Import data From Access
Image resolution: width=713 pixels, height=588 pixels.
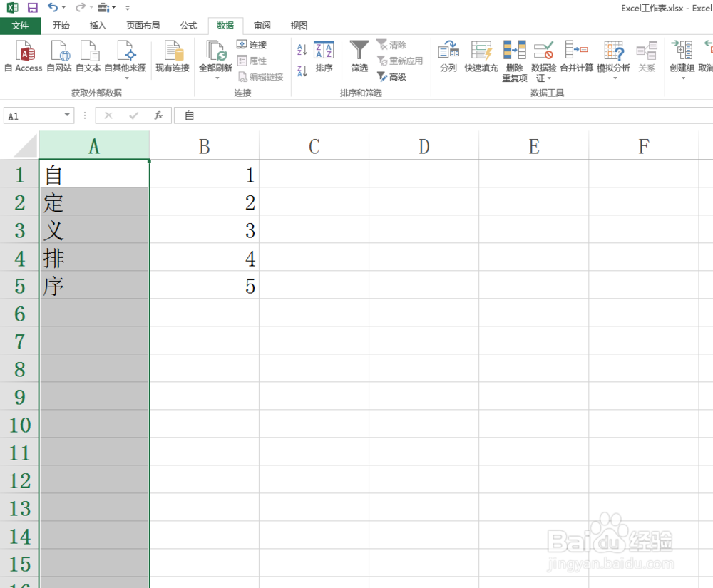(x=24, y=56)
